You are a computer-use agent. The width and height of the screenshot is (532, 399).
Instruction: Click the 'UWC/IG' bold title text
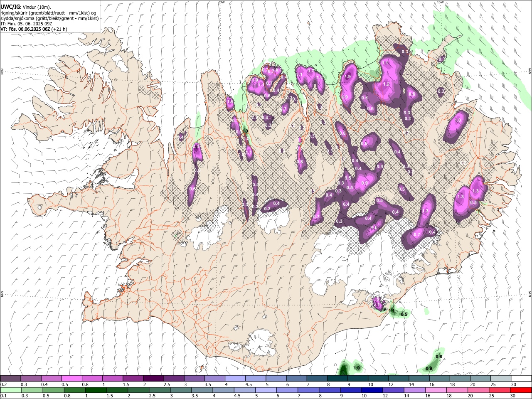pyautogui.click(x=10, y=7)
